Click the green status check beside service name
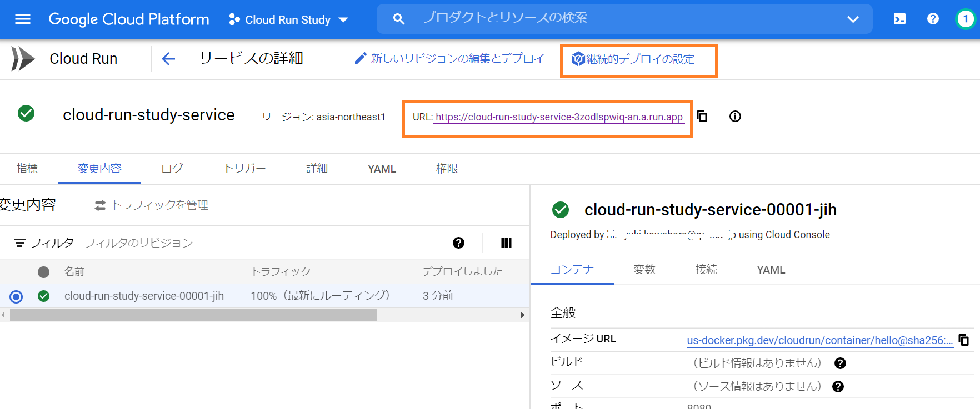This screenshot has width=980, height=409. click(x=26, y=113)
